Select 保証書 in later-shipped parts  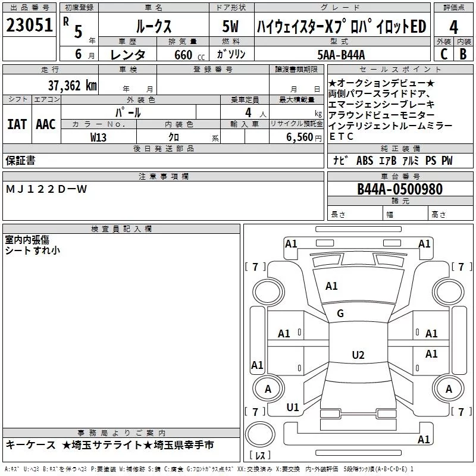click(20, 160)
